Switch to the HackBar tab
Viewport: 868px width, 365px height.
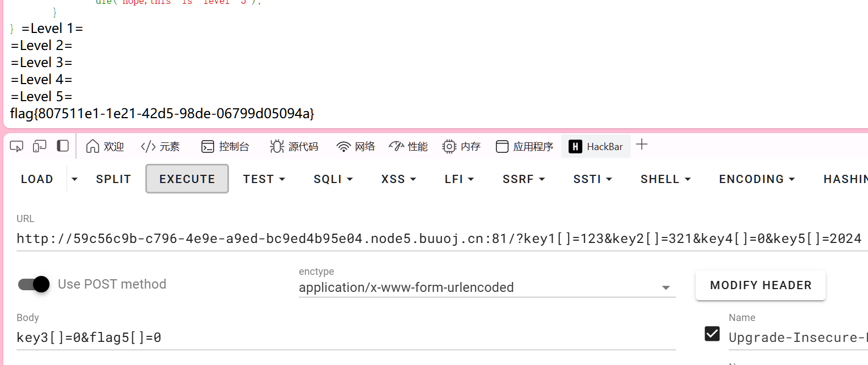[596, 147]
